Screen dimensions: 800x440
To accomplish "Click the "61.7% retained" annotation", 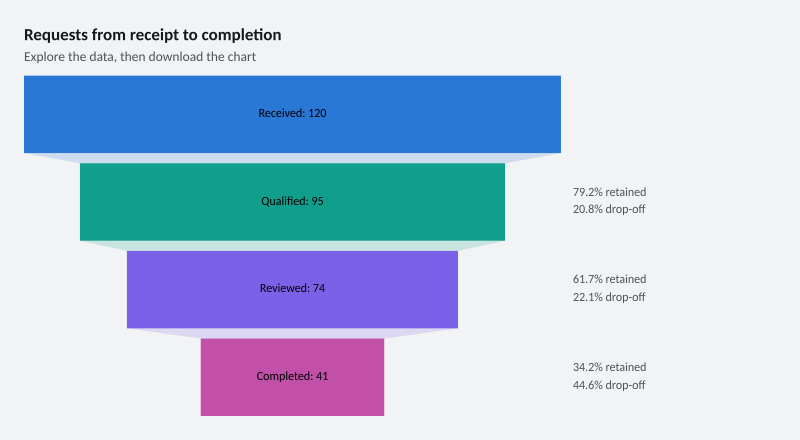I will 609,279.
